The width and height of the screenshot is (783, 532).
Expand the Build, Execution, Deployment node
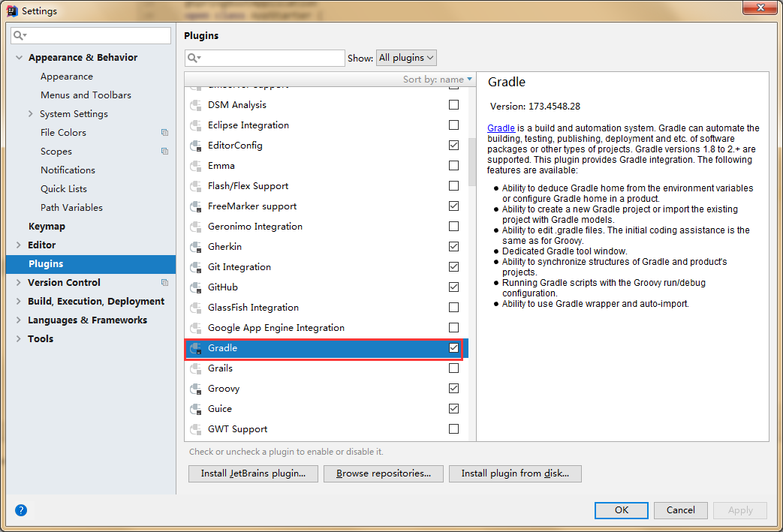[x=19, y=302]
